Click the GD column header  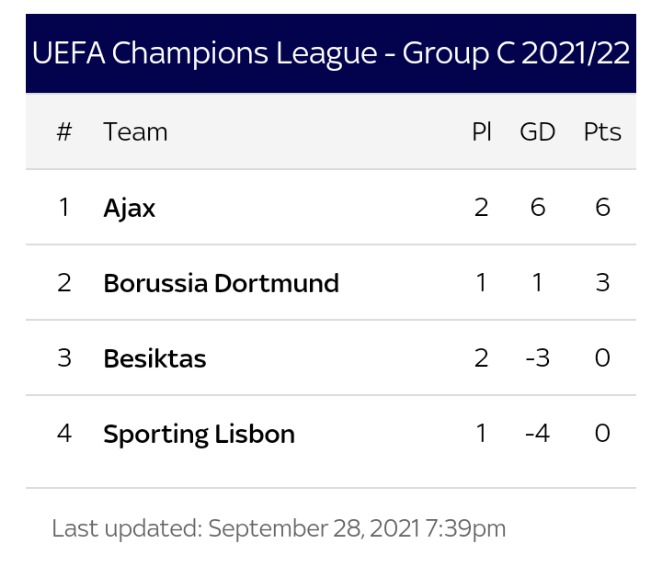point(537,132)
